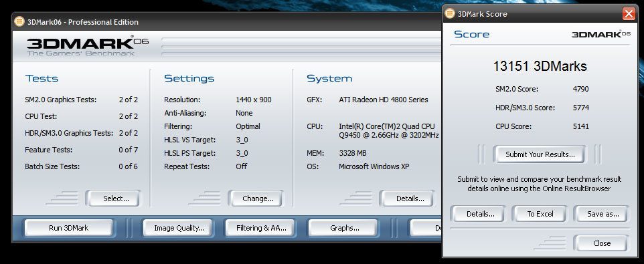Click Select... under Tests
The height and width of the screenshot is (264, 644).
coord(113,199)
